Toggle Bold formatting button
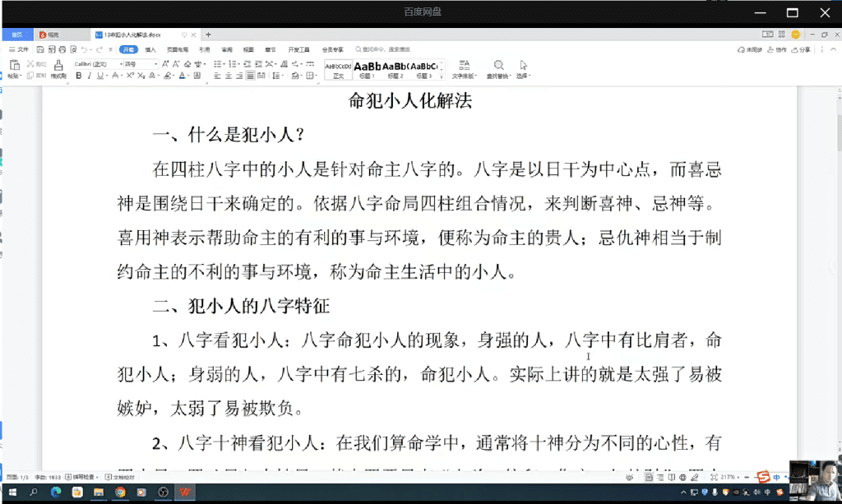 pyautogui.click(x=79, y=76)
